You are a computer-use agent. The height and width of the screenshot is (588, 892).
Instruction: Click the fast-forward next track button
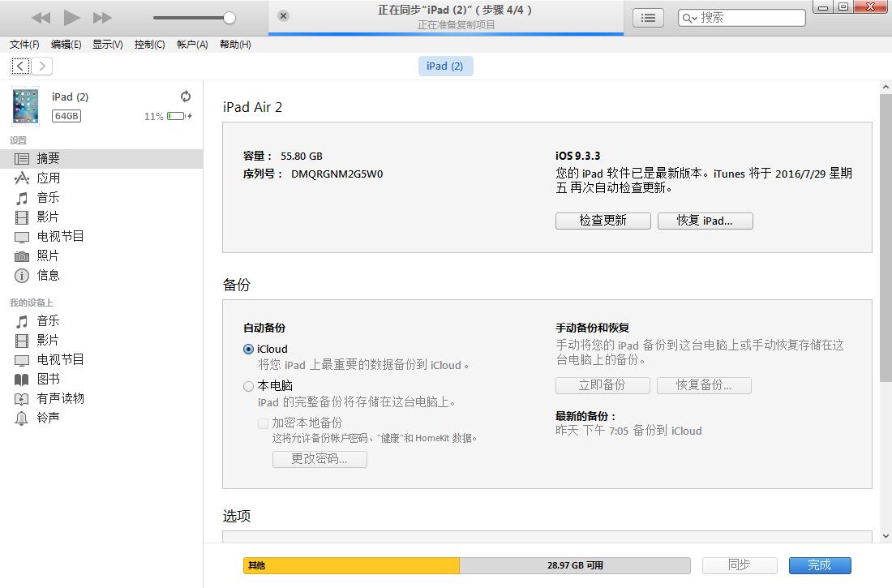click(102, 18)
